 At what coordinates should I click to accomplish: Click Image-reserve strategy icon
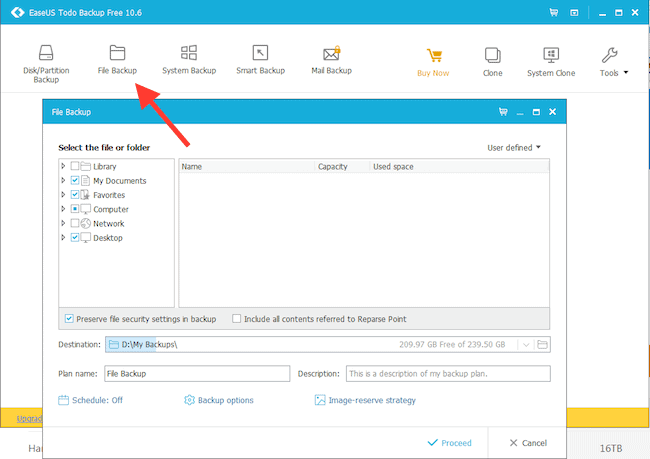320,400
